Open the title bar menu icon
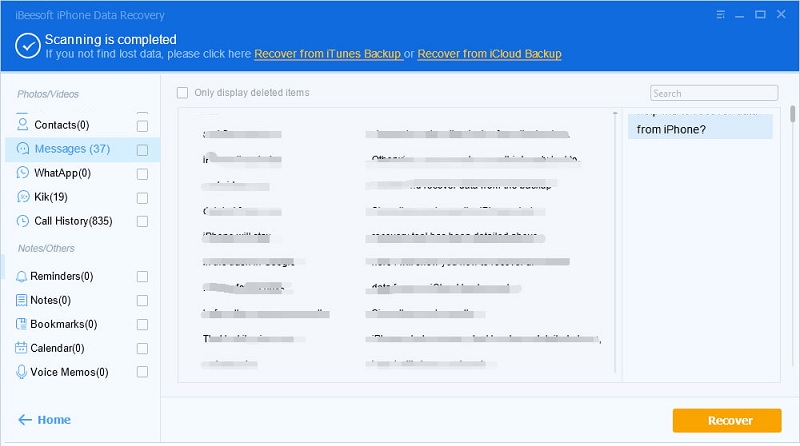The width and height of the screenshot is (800, 446). pos(720,14)
